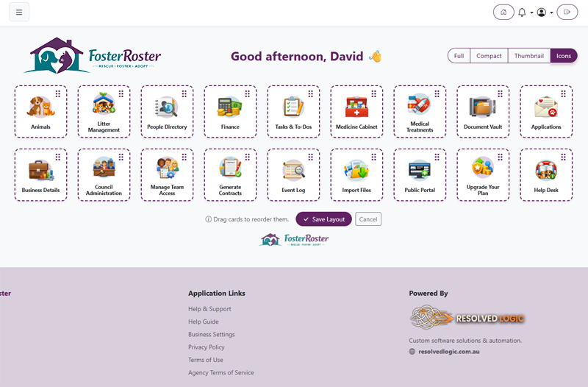
Task: Open the Applications card
Action: (546, 112)
